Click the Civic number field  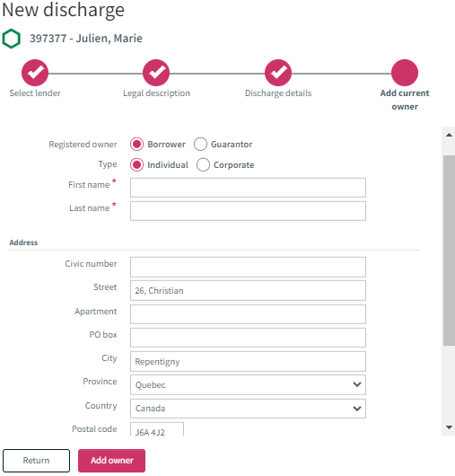(248, 267)
